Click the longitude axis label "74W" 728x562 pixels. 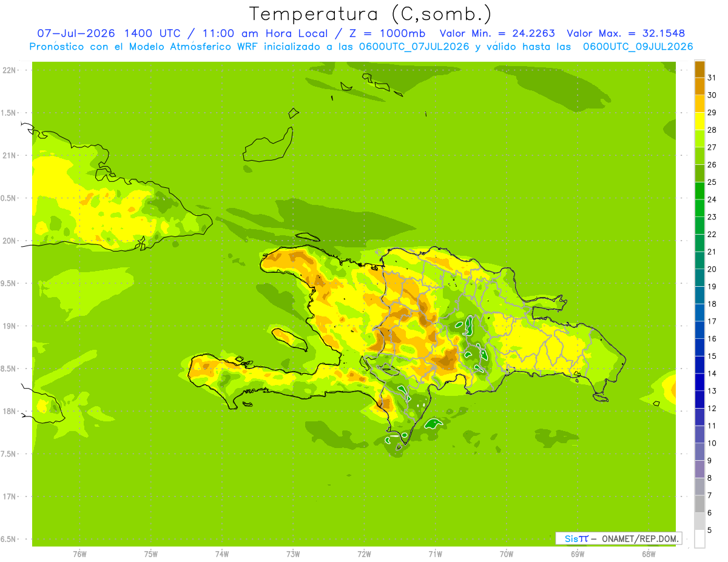[222, 554]
